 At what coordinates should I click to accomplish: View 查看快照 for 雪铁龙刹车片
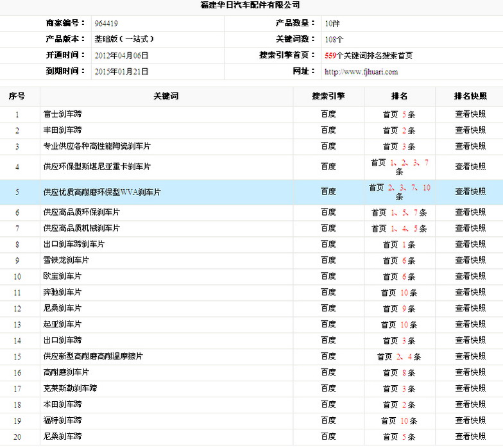pos(470,261)
